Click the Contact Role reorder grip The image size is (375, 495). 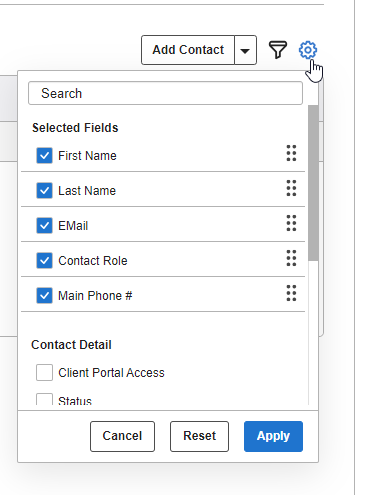click(291, 258)
